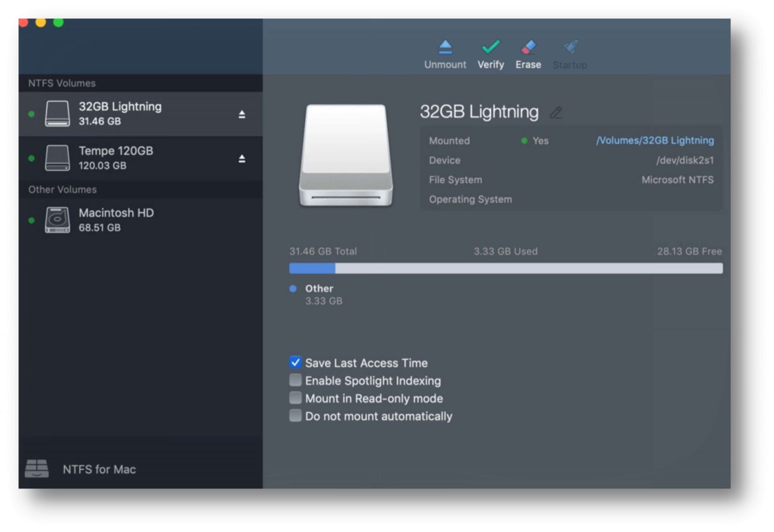This screenshot has height=532, width=774.
Task: Enable Mount in Read-only mode
Action: point(295,398)
